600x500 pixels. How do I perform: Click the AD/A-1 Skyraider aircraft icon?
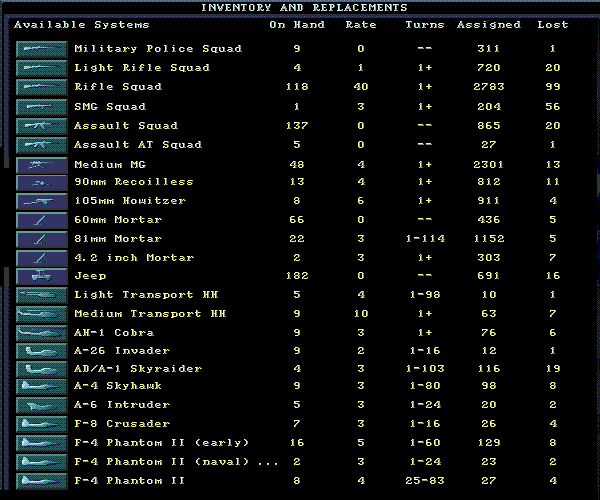[42, 369]
